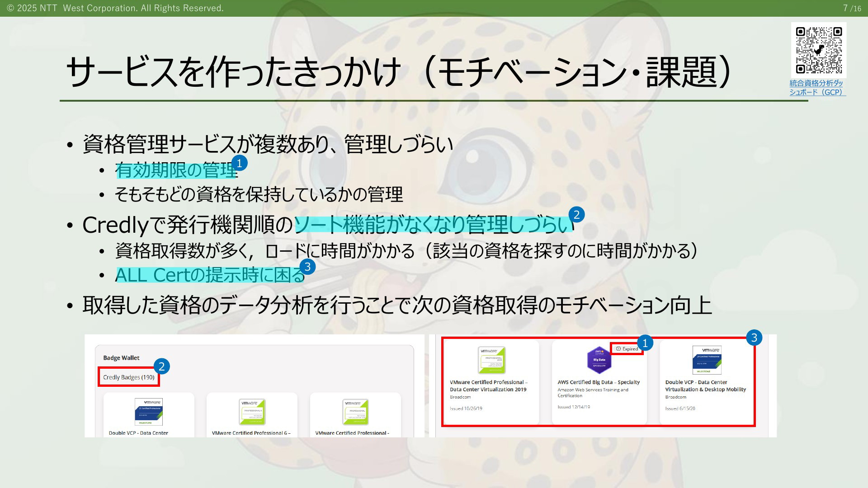Select the Badge Wallet heading
868x488 pixels.
coord(121,358)
